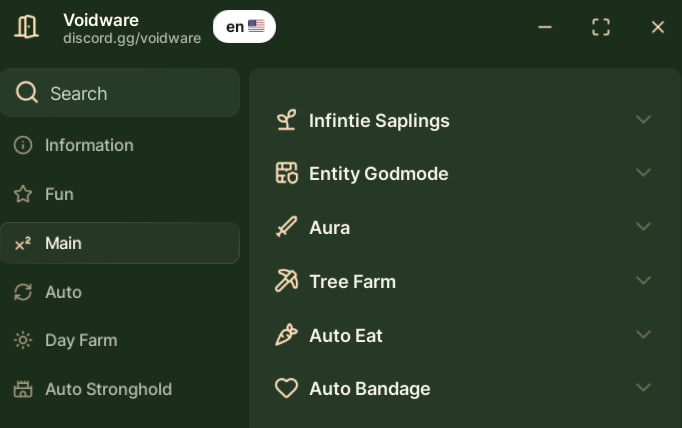Click the pickaxe icon for Tree Farm
The height and width of the screenshot is (428, 682).
[287, 281]
